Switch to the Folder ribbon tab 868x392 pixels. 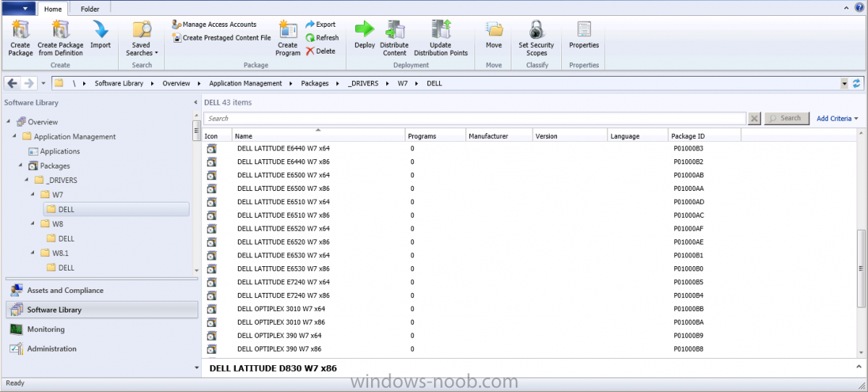click(x=90, y=9)
